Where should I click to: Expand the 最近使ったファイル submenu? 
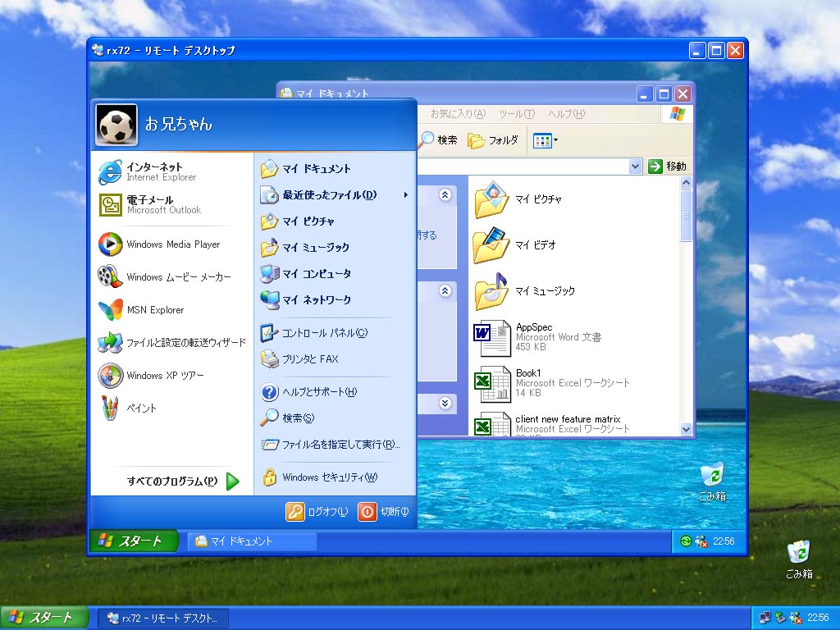pos(330,194)
